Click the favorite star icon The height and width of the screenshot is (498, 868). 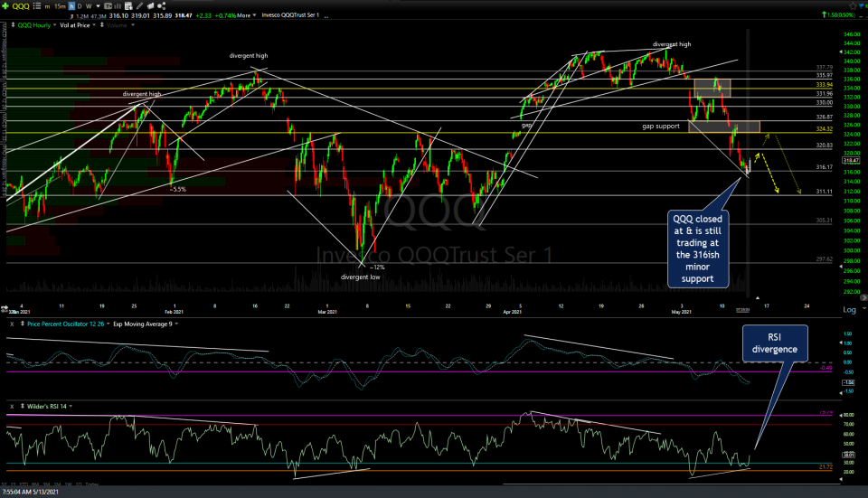853,6
